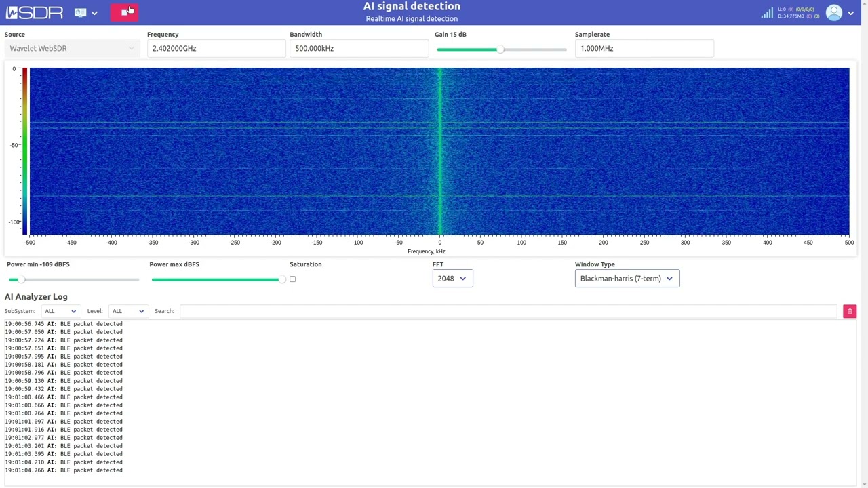Expand the user account menu chevron
The width and height of the screenshot is (868, 488).
point(851,13)
